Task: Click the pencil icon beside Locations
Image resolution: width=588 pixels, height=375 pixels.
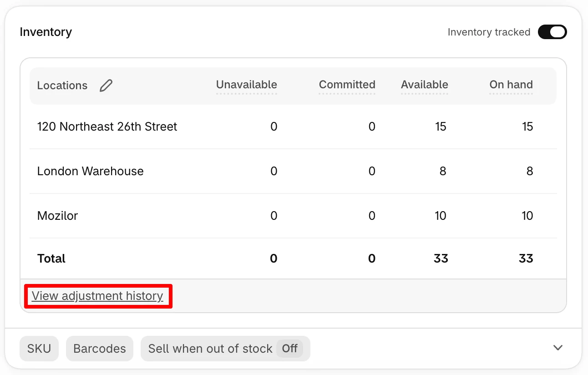Action: pos(106,85)
